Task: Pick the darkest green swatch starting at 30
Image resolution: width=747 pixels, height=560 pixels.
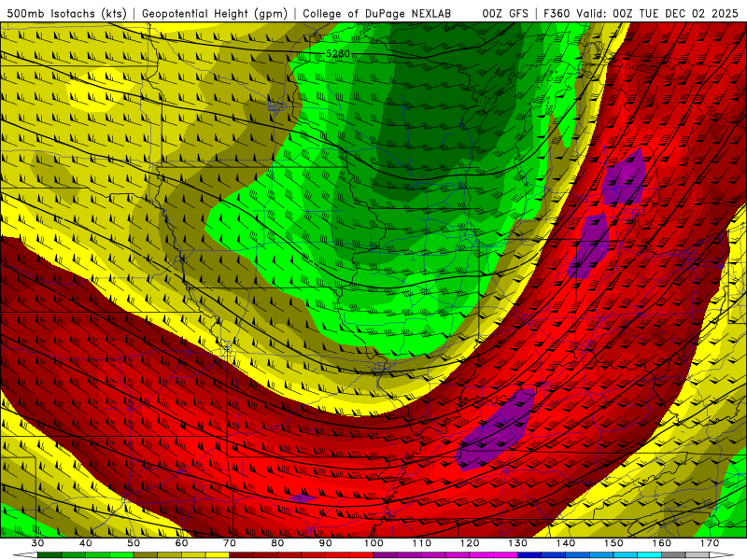Action: pos(49,555)
